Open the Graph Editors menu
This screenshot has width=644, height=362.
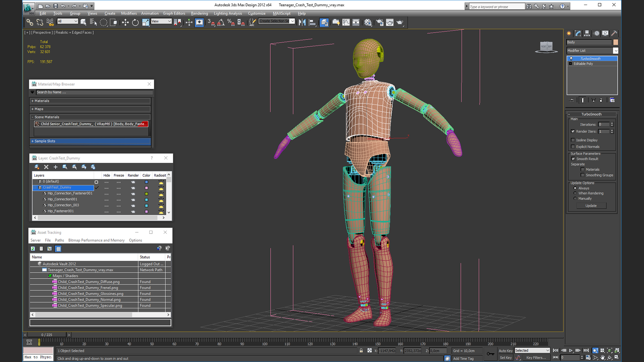pos(174,13)
